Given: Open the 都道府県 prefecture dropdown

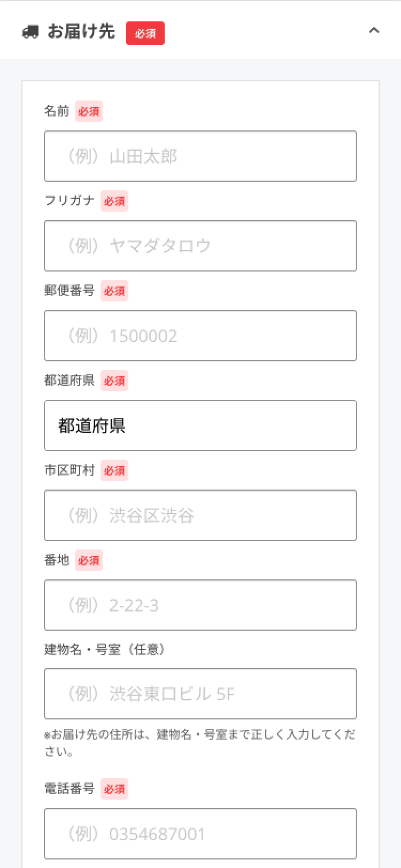Looking at the screenshot, I should [200, 425].
